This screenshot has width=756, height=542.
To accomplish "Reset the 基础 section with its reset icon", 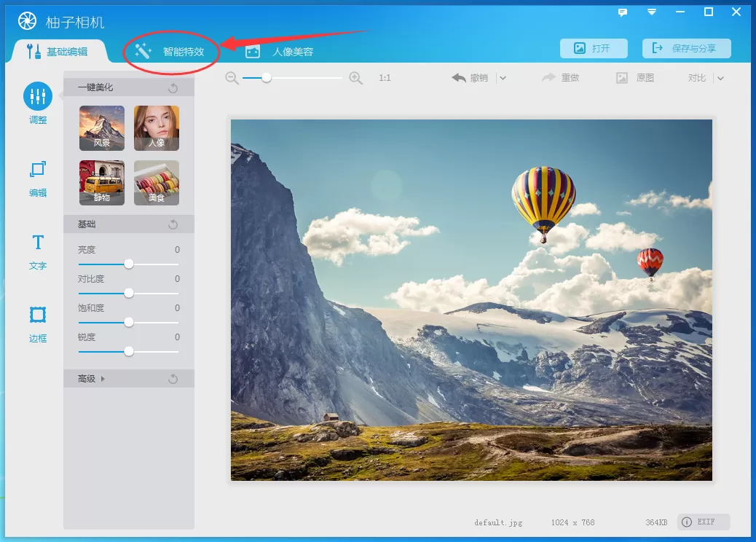I will 173,224.
